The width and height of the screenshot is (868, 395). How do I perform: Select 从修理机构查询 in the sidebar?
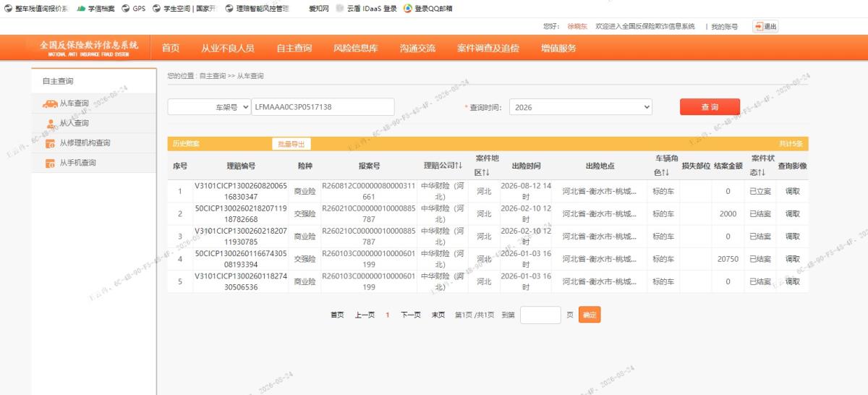click(85, 143)
